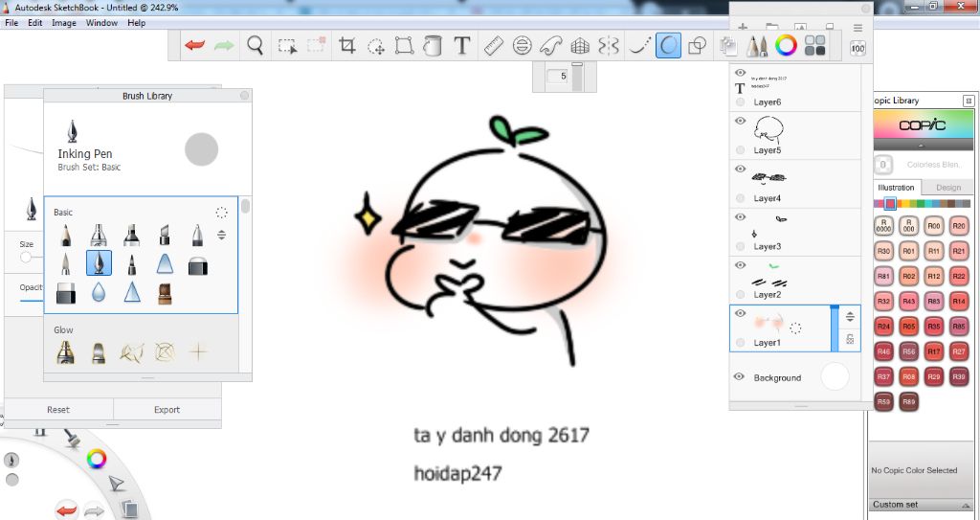Switch to the Design tab in Copic Library
This screenshot has width=980, height=520.
coord(948,187)
